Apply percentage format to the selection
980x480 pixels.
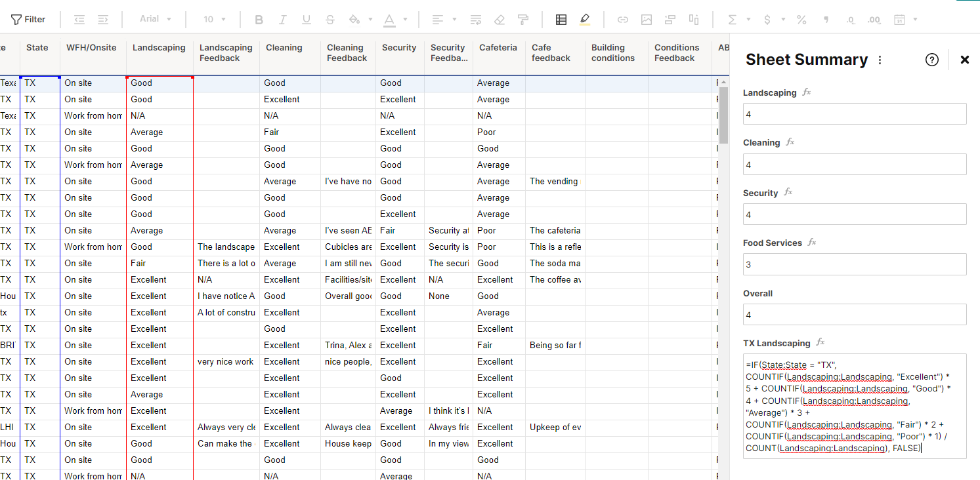801,19
